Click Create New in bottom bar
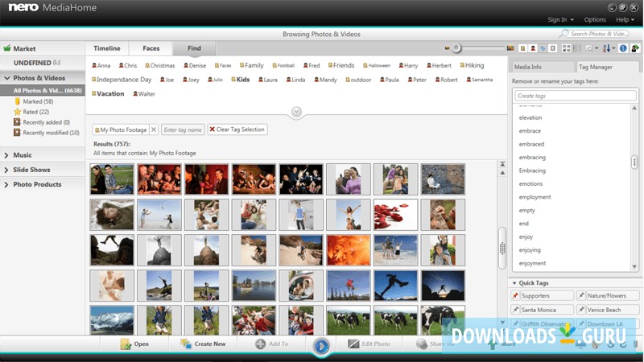Screen dimensions: 644x362 click(204, 344)
